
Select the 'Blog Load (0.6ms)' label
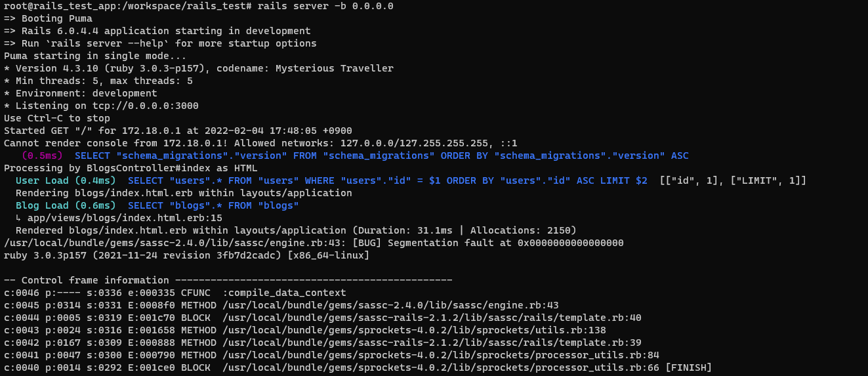pos(66,205)
